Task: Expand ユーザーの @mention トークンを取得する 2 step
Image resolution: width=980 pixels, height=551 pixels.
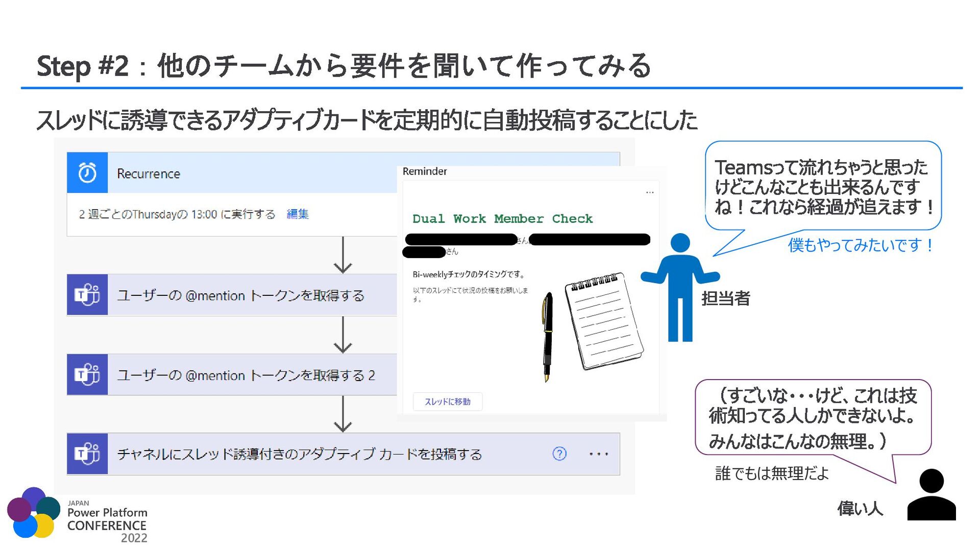Action: tap(246, 375)
